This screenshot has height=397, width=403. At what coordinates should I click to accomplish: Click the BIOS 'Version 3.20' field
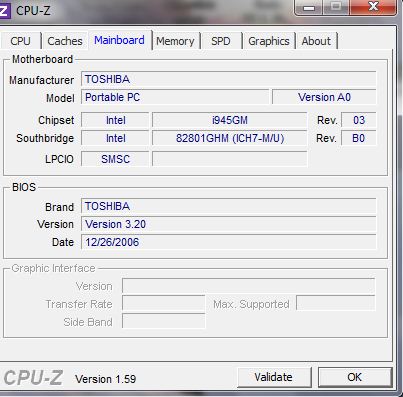pyautogui.click(x=229, y=224)
